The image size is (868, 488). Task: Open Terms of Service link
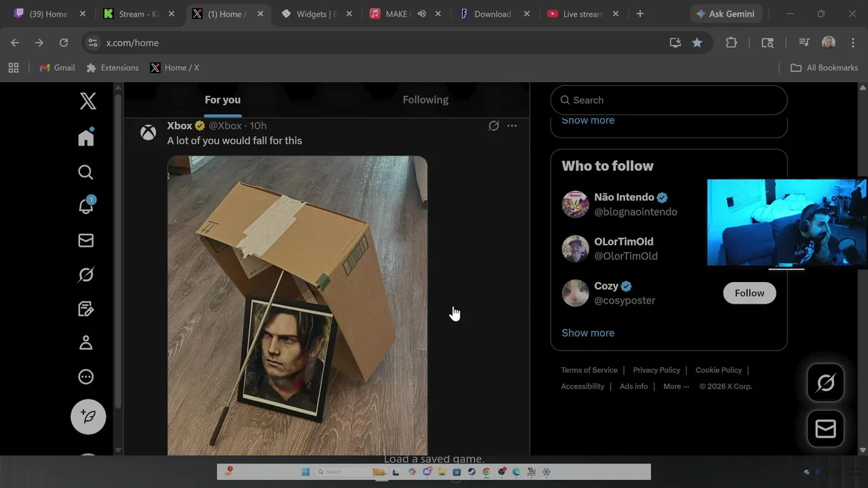pos(589,370)
